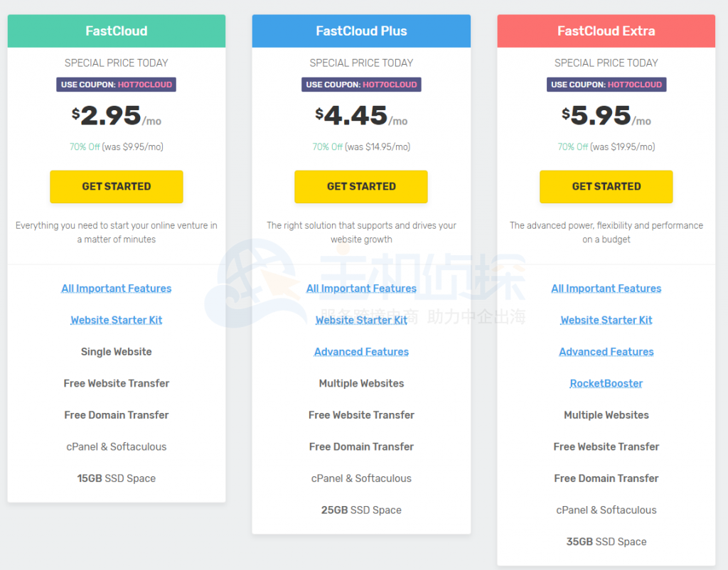Click the red FastCloud Extra header
The width and height of the screenshot is (728, 570).
(x=606, y=31)
